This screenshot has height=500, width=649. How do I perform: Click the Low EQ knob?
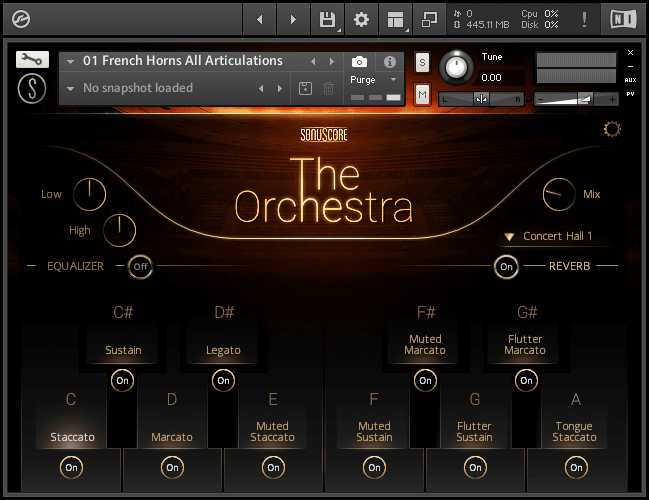89,195
